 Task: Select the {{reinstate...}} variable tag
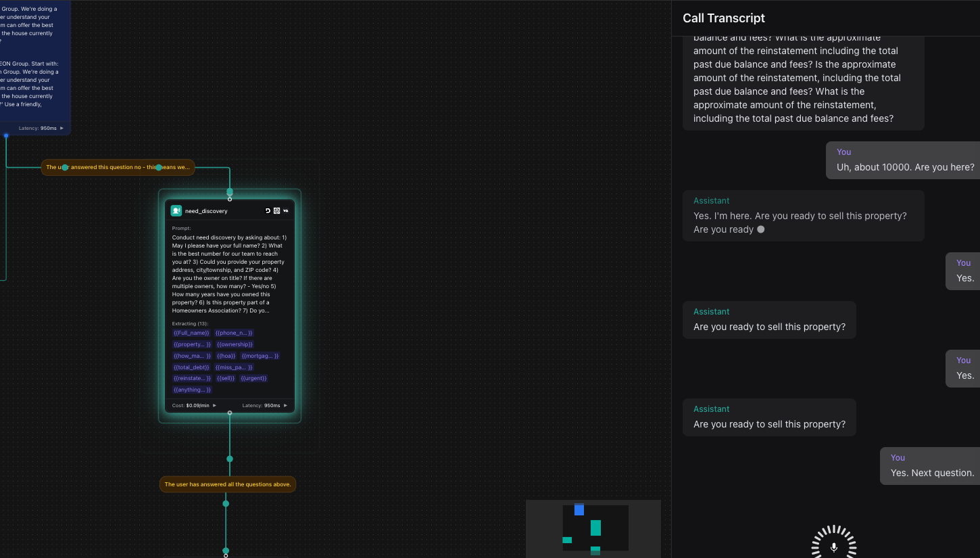click(x=192, y=378)
